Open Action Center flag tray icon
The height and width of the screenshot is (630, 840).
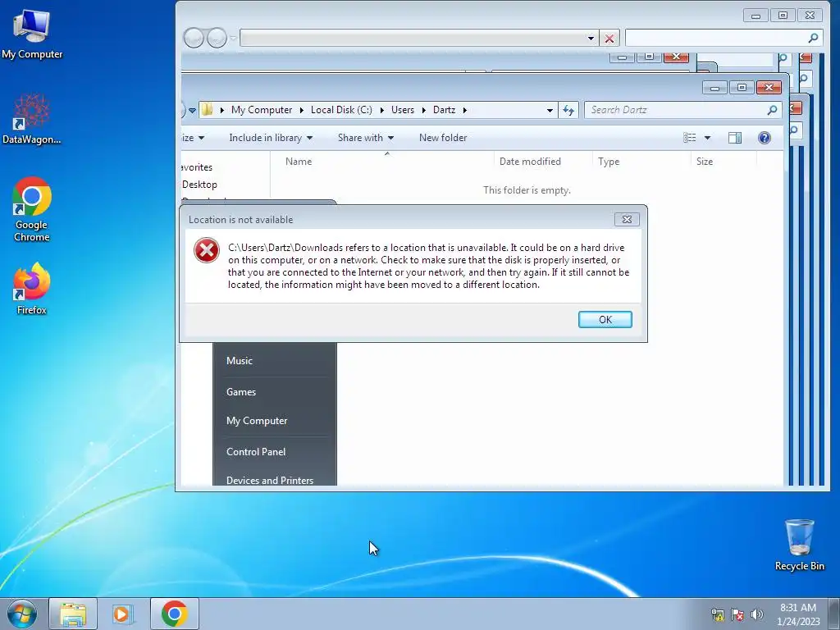[x=737, y=614]
